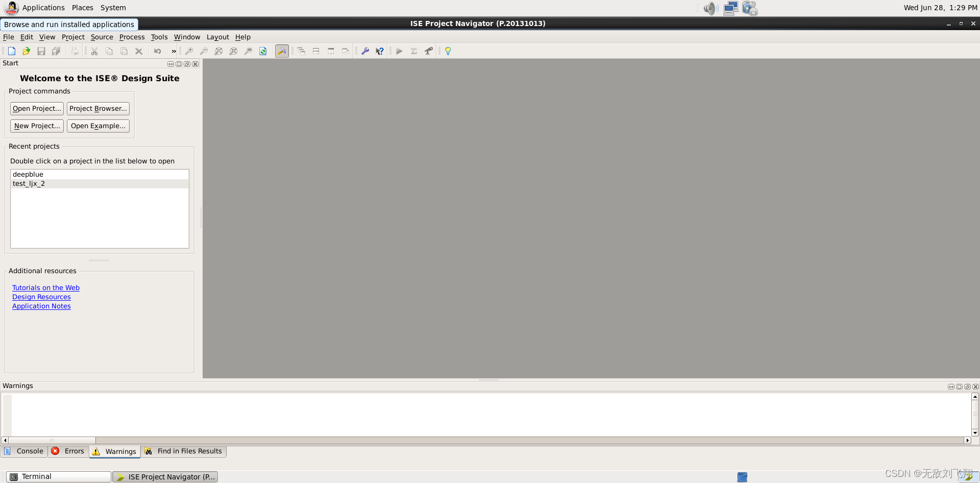
Task: Open the Application Notes link
Action: pyautogui.click(x=41, y=306)
